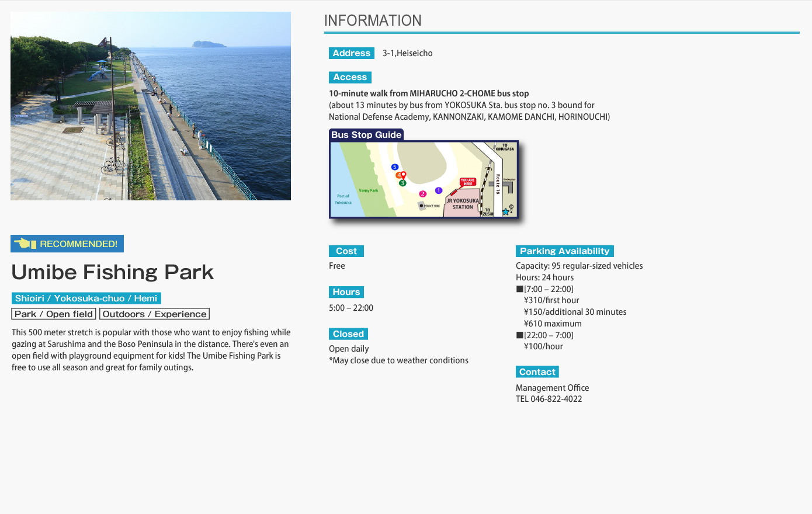Click the Address label
The image size is (812, 514).
352,53
